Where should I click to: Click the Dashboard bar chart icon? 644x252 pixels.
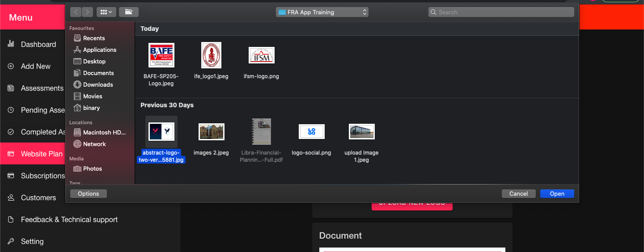(x=11, y=44)
